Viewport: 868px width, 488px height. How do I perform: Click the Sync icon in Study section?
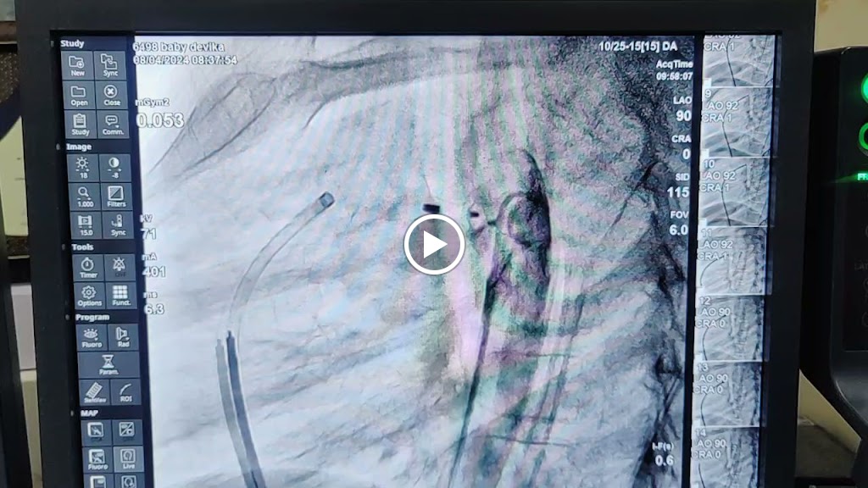(x=109, y=65)
